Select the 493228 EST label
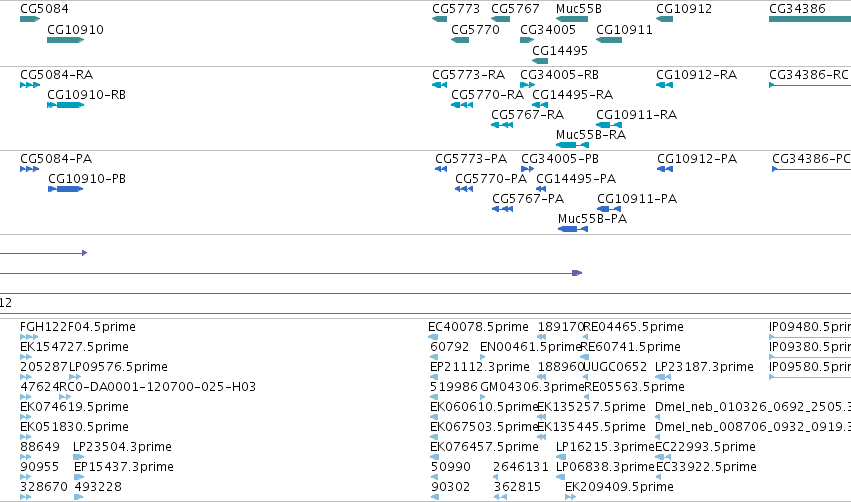This screenshot has width=851, height=502. point(98,487)
